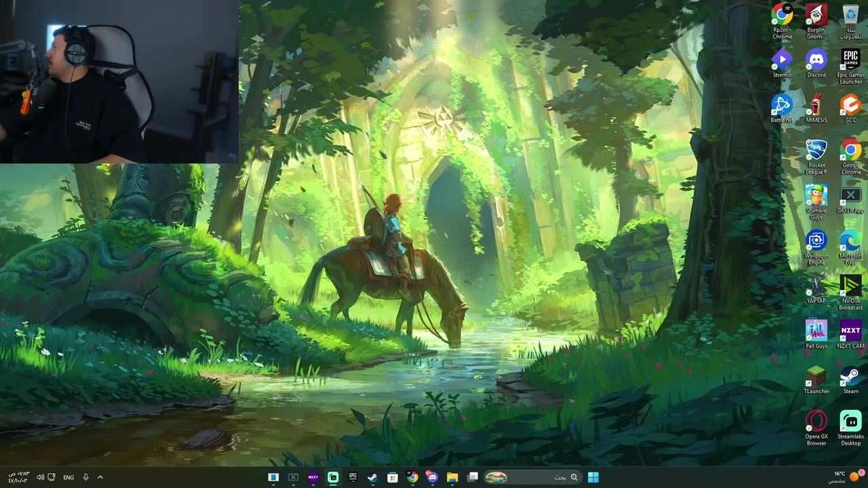
Task: Show hidden tray icons chevron
Action: (x=100, y=477)
